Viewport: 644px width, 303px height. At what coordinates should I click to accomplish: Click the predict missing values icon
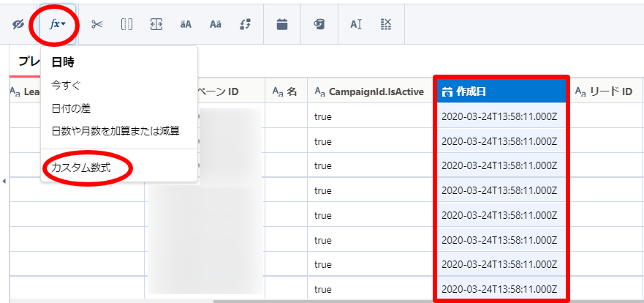(x=319, y=24)
